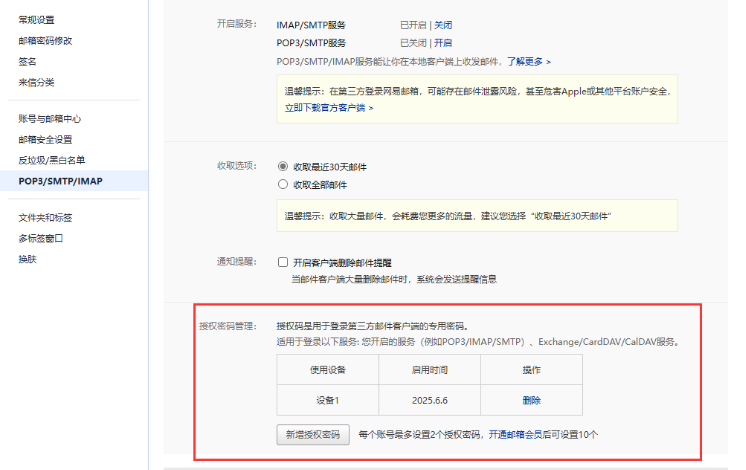Open the 了解更多 link

[x=528, y=62]
